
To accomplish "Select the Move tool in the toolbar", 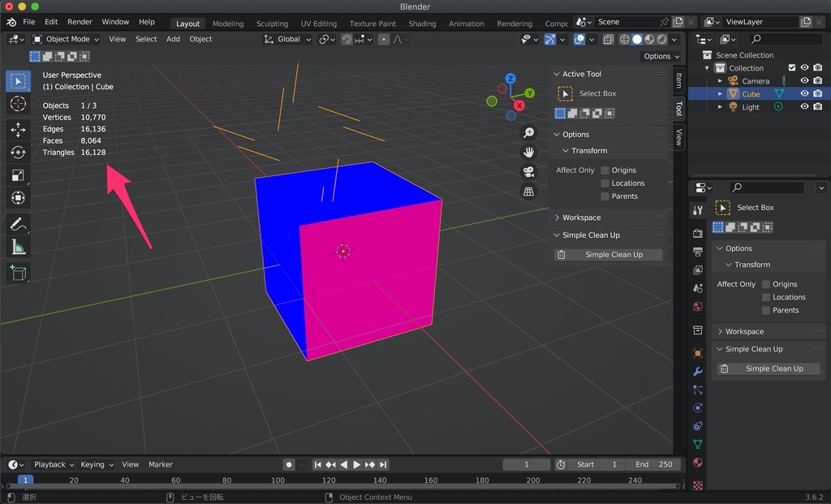I will click(18, 128).
